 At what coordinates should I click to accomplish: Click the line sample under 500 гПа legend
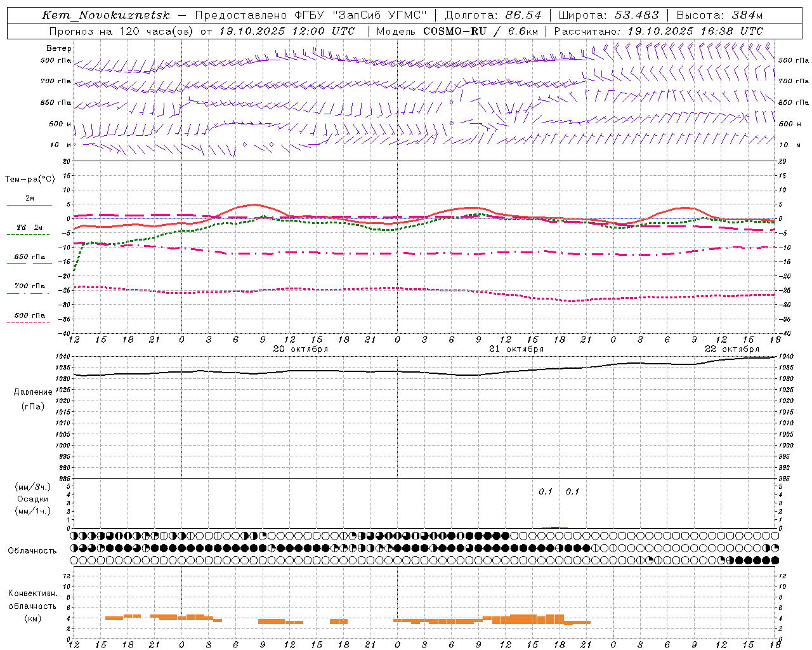pyautogui.click(x=28, y=323)
